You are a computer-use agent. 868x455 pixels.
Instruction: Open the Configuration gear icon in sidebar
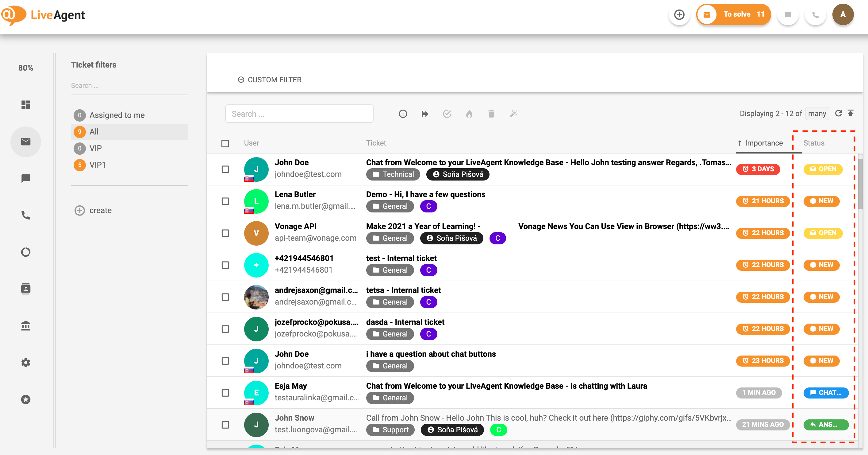pos(25,363)
